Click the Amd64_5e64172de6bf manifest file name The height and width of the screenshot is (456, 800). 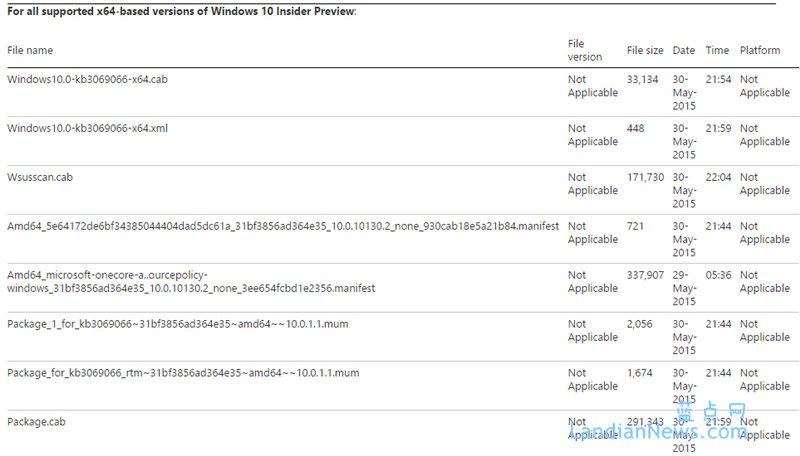tap(283, 226)
